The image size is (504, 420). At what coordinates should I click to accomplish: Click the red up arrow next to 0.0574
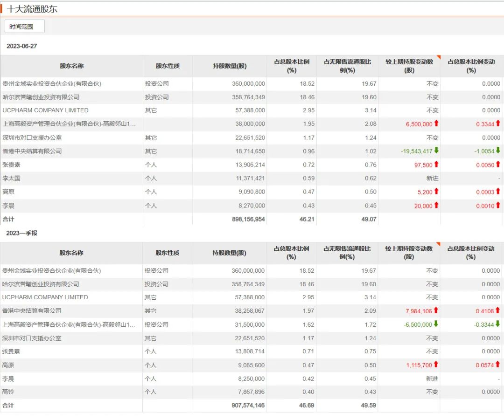[497, 365]
